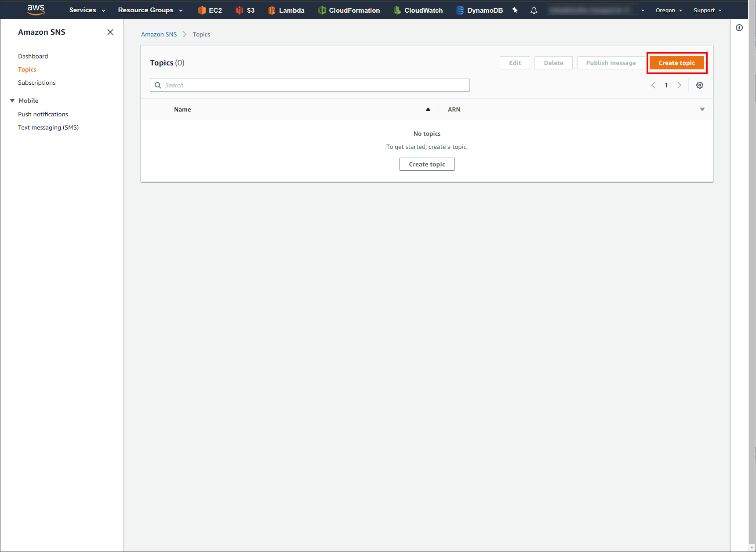Expand the Services dropdown menu
This screenshot has width=756, height=552.
pos(87,10)
